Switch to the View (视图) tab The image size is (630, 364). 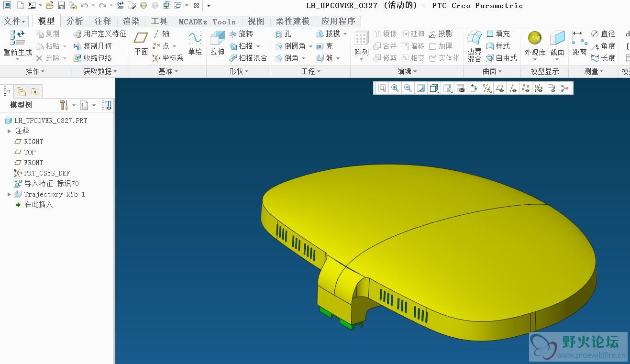(256, 22)
